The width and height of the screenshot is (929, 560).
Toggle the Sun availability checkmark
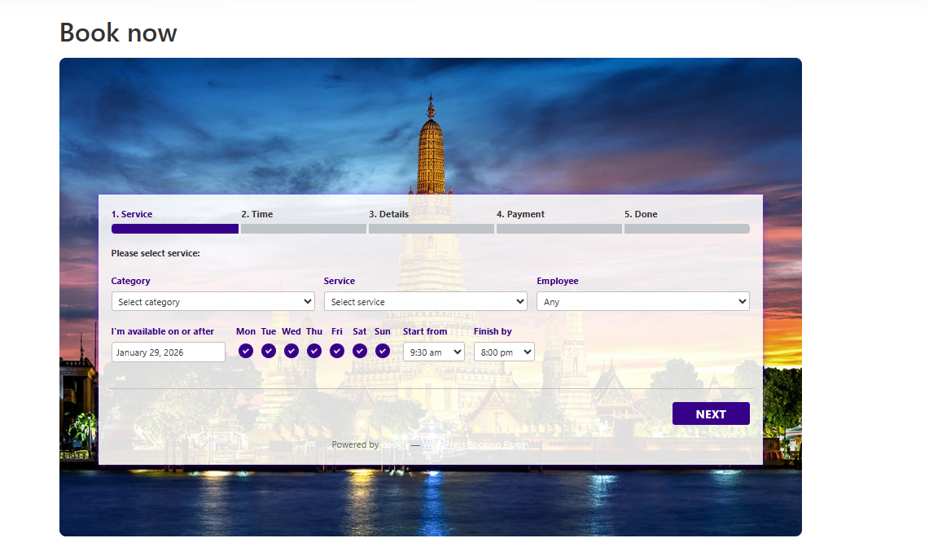click(x=383, y=351)
